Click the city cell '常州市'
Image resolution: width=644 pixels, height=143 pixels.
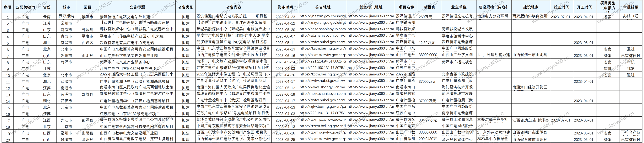(66, 23)
